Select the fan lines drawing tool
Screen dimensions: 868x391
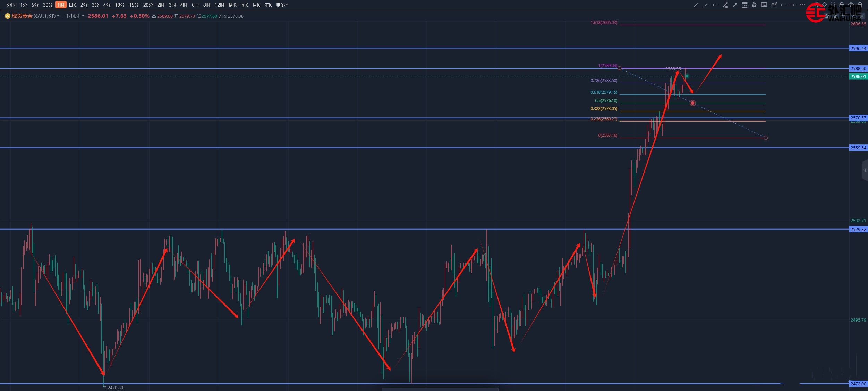coord(754,5)
